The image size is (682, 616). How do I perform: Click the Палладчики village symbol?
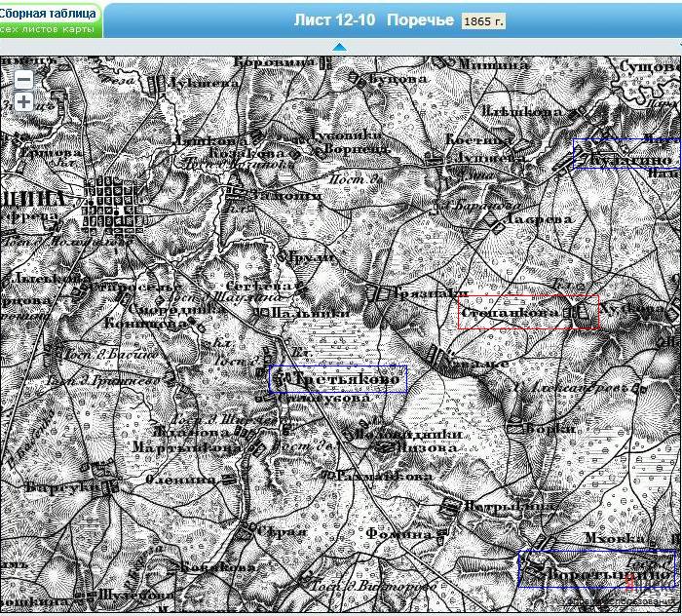click(386, 445)
